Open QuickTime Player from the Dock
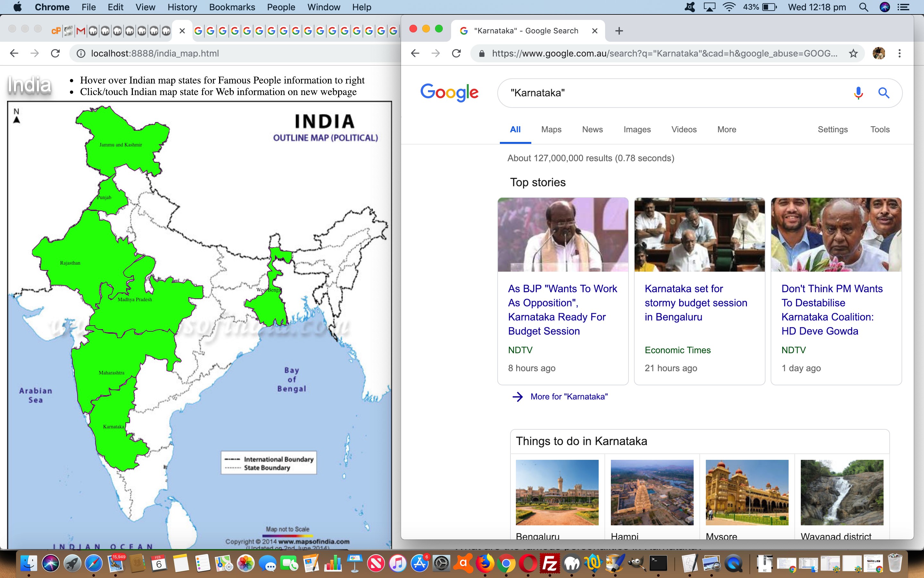The image size is (924, 578). click(x=734, y=564)
